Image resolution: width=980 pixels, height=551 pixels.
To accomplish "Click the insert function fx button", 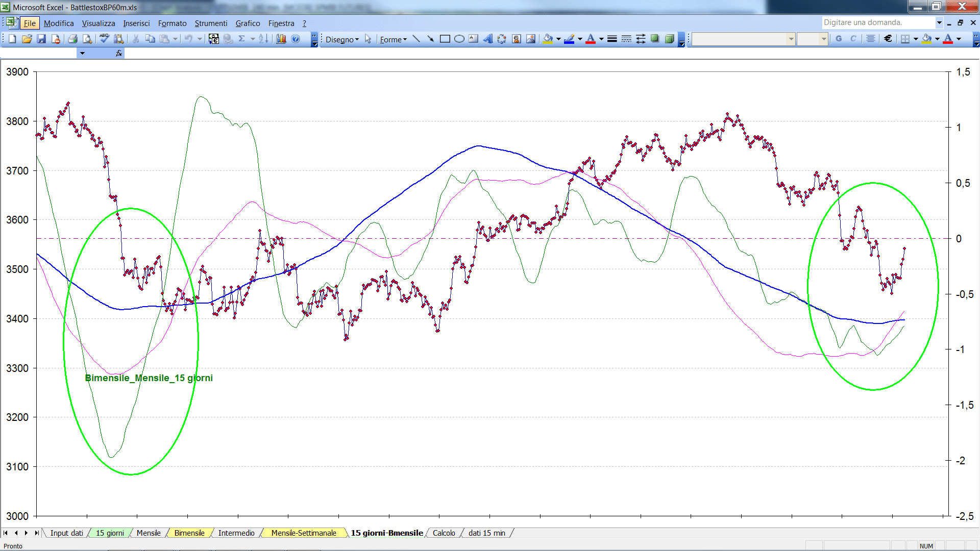I will 119,53.
